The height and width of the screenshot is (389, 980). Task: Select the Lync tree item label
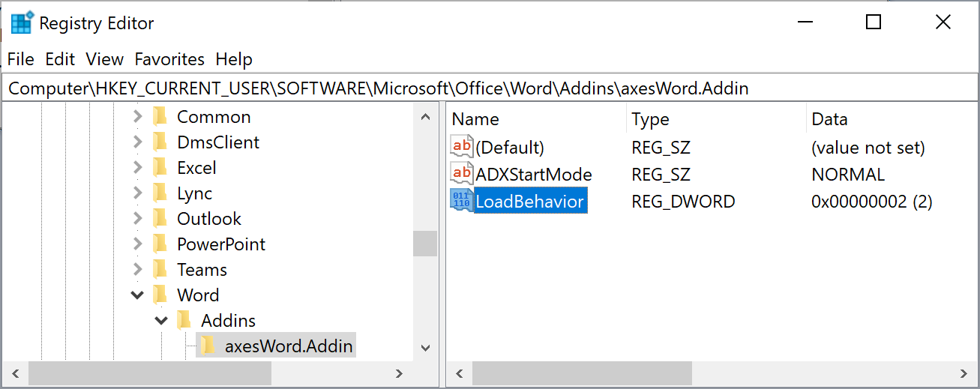pyautogui.click(x=195, y=193)
